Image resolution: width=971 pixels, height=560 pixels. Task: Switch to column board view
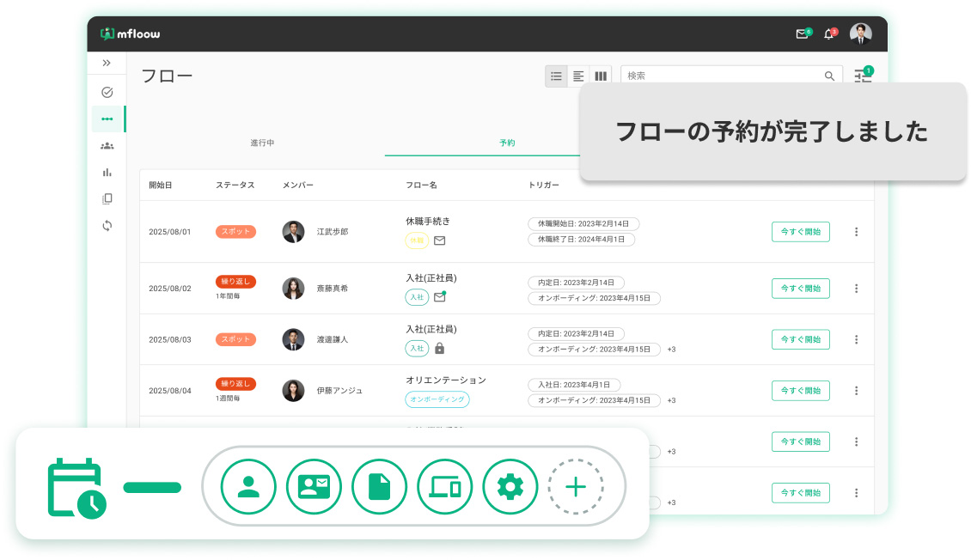tap(601, 76)
